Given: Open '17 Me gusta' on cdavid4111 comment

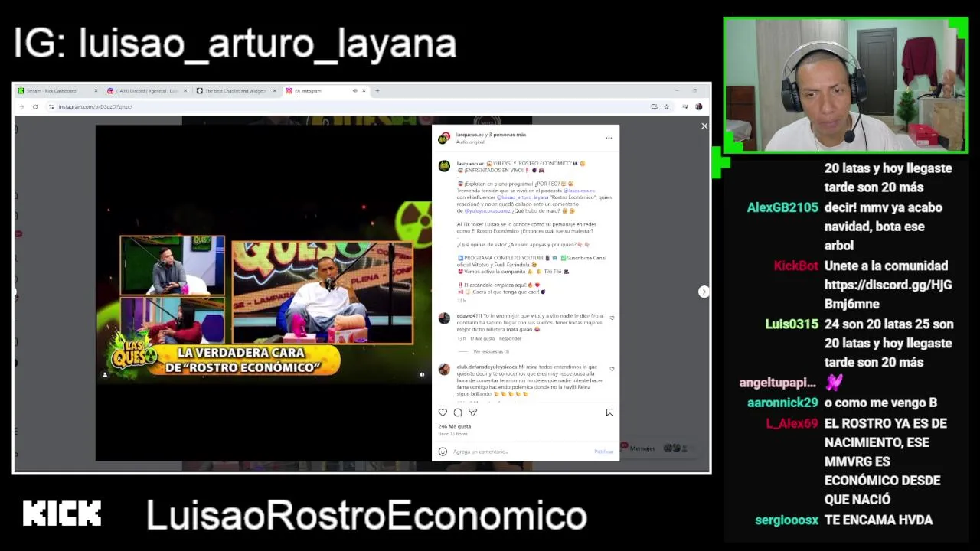Looking at the screenshot, I should [x=482, y=338].
